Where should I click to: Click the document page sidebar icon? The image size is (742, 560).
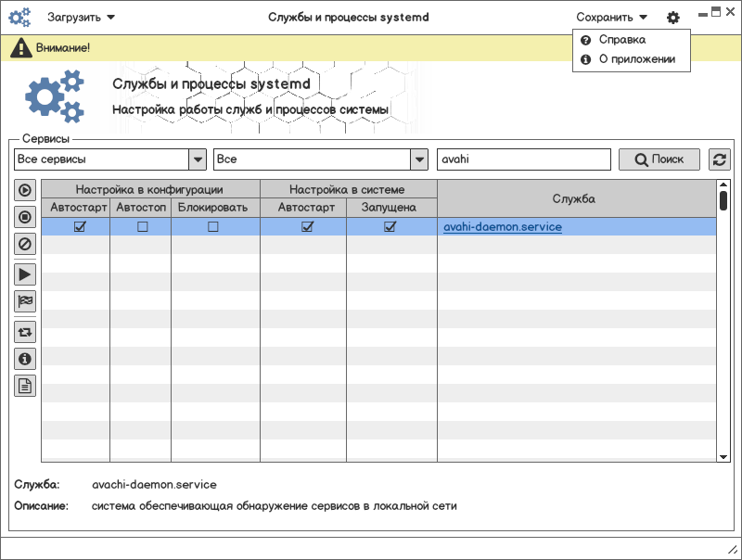point(25,386)
